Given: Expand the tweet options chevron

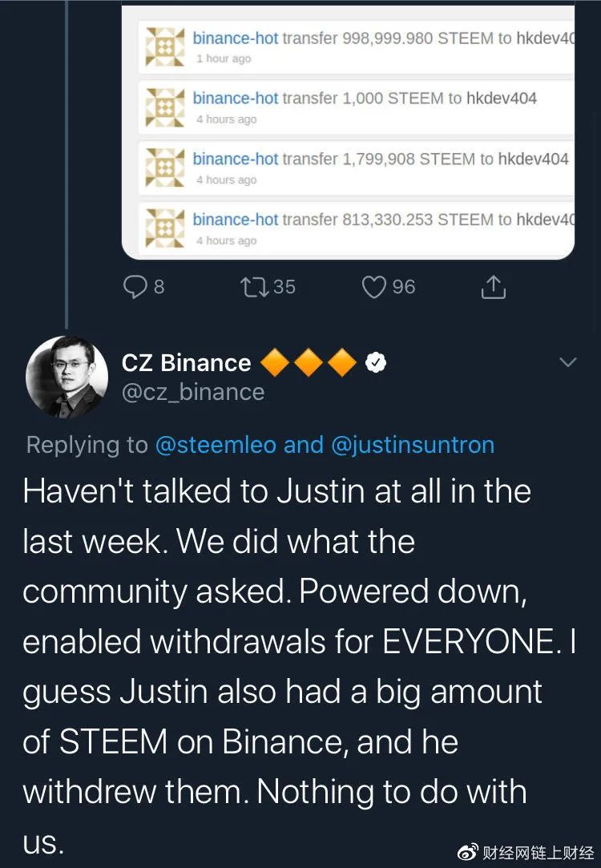Looking at the screenshot, I should tap(568, 362).
